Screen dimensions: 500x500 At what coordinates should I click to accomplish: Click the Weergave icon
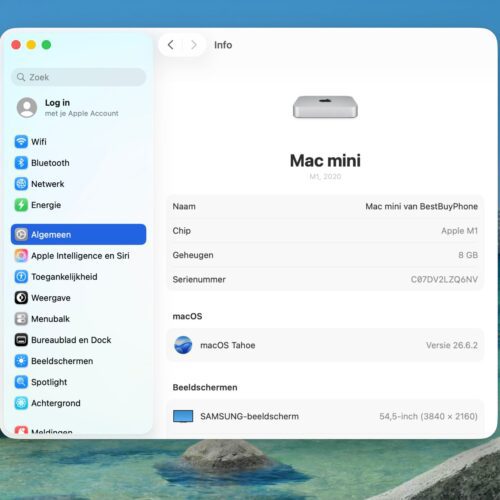pyautogui.click(x=21, y=298)
